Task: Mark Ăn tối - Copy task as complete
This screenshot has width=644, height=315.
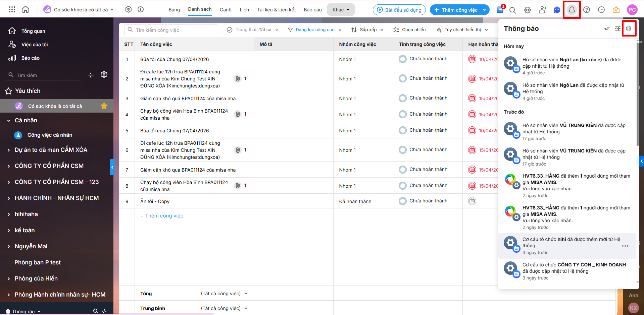Action: [402, 201]
